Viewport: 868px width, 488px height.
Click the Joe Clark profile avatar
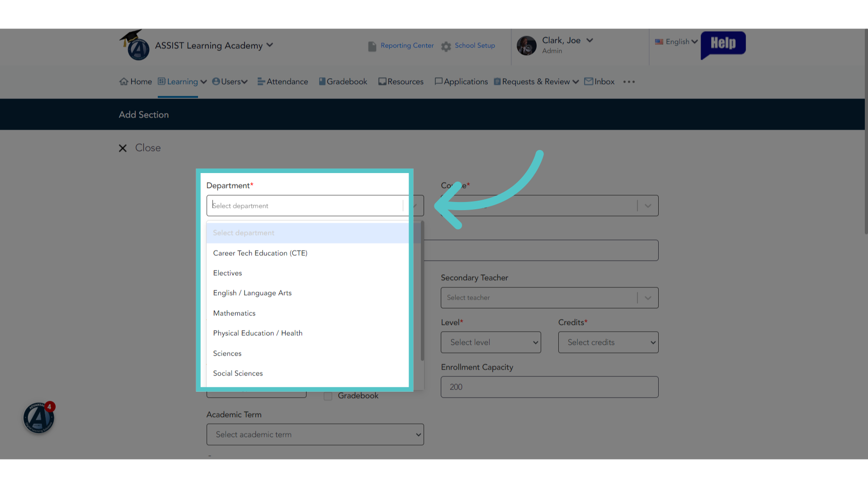[x=527, y=46]
